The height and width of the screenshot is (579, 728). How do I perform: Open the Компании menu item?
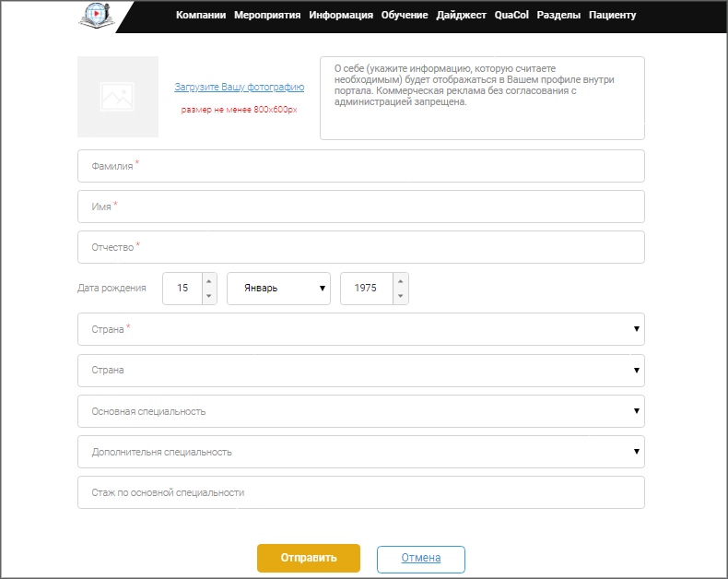[x=201, y=16]
